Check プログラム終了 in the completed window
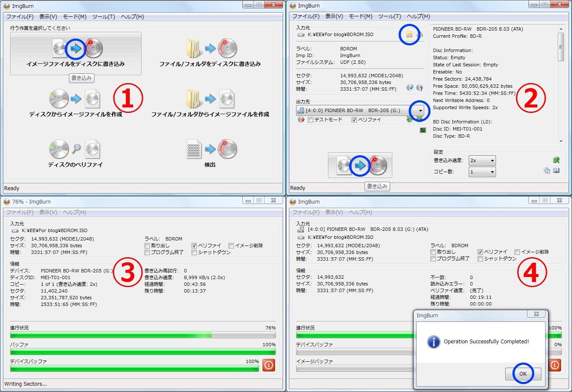Image resolution: width=572 pixels, height=392 pixels. click(433, 259)
